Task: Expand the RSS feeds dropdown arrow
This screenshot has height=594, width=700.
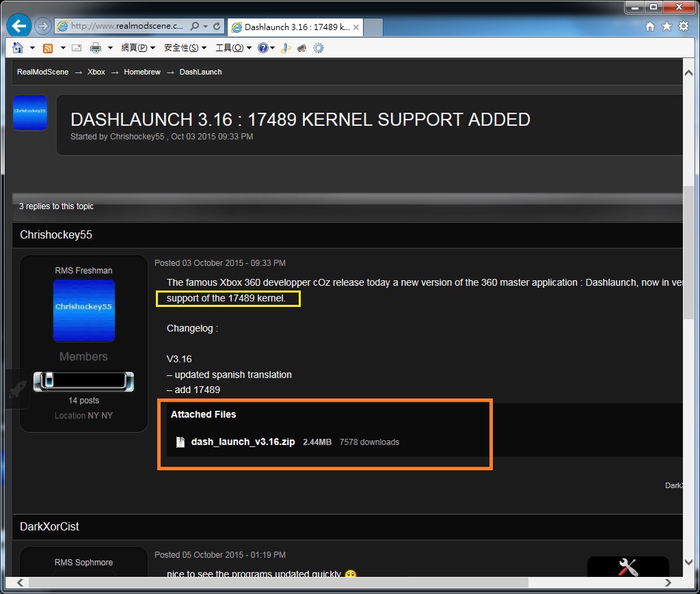Action: 63,48
